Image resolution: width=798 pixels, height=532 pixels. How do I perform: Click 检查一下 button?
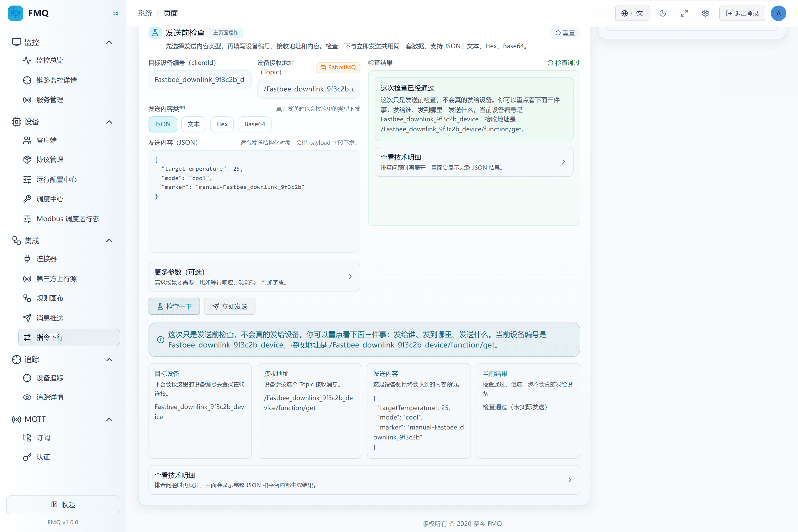point(174,306)
